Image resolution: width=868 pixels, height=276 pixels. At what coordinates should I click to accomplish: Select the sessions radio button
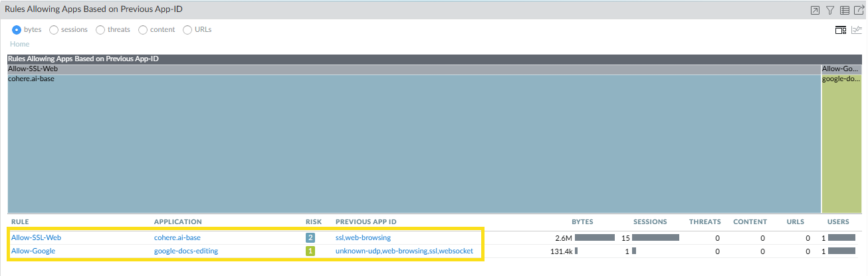click(x=54, y=29)
